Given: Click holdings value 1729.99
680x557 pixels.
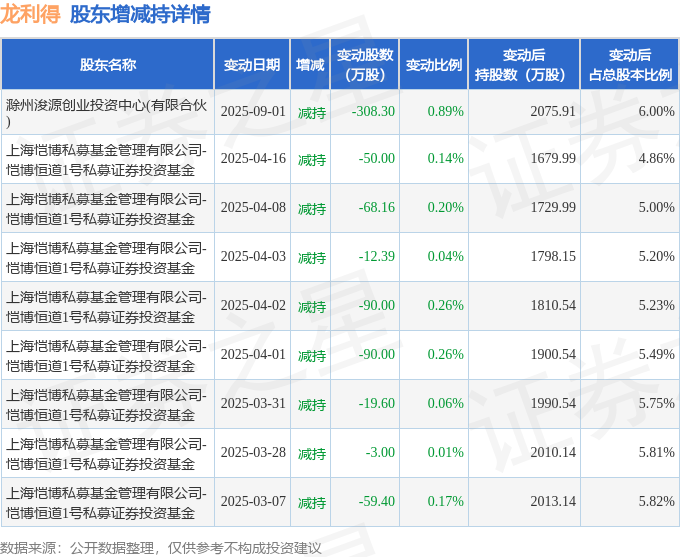Looking at the screenshot, I should (x=553, y=207).
